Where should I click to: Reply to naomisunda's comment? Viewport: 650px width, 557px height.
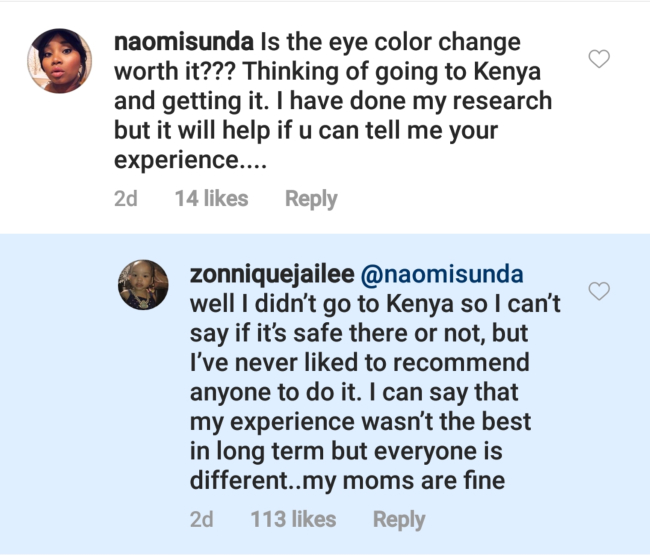click(x=311, y=199)
